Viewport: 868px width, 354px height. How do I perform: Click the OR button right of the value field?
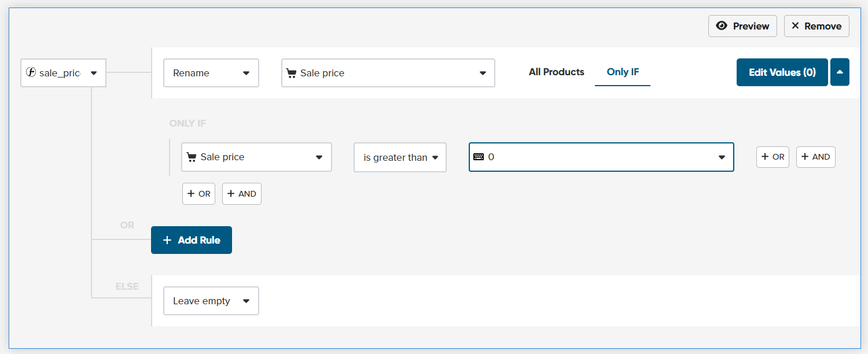pos(773,157)
